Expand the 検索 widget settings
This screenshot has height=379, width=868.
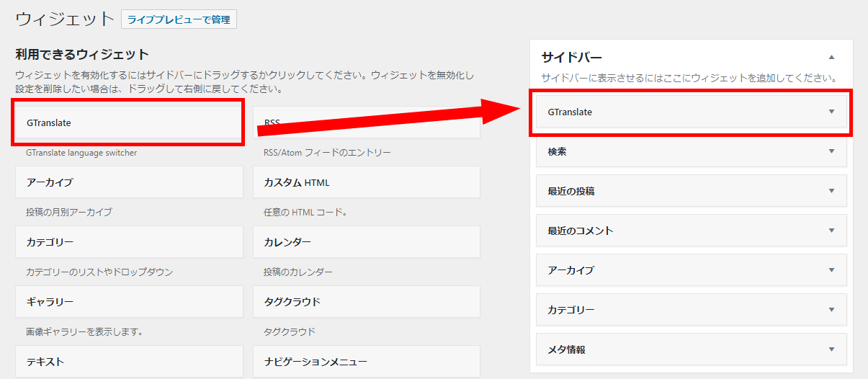click(831, 151)
